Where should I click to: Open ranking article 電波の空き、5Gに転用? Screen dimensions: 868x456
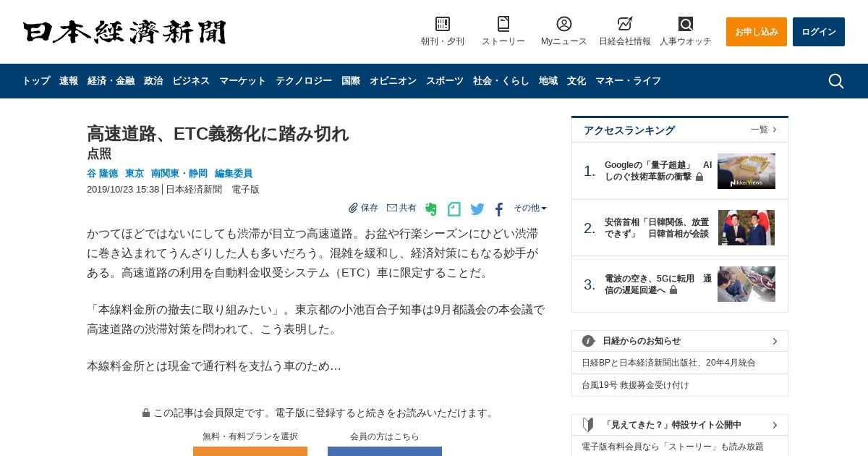click(658, 284)
